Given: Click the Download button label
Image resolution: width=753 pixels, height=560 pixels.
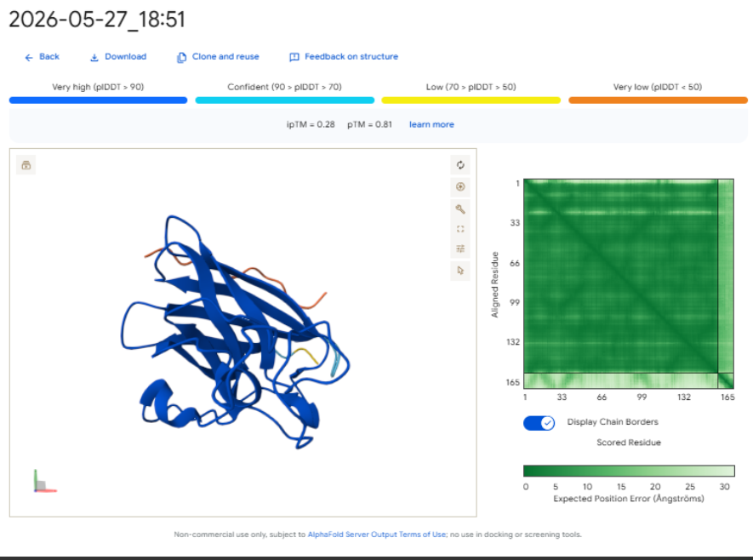Looking at the screenshot, I should coord(125,57).
